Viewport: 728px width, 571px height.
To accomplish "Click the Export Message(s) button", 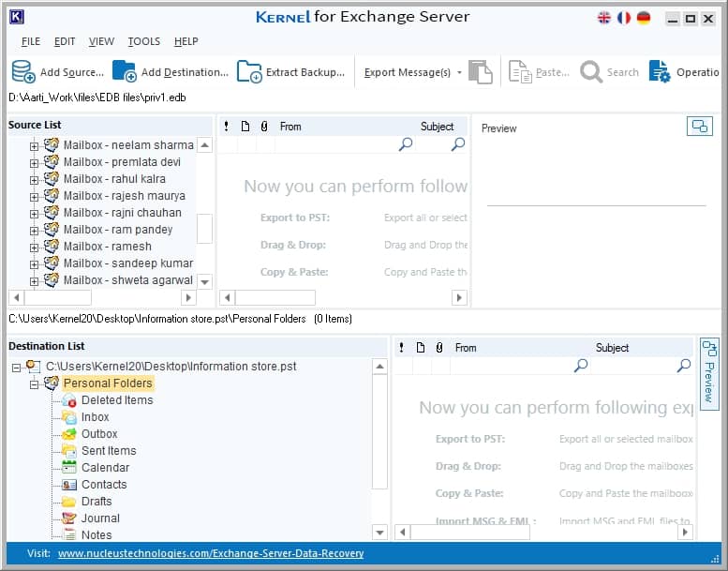I will pyautogui.click(x=408, y=72).
